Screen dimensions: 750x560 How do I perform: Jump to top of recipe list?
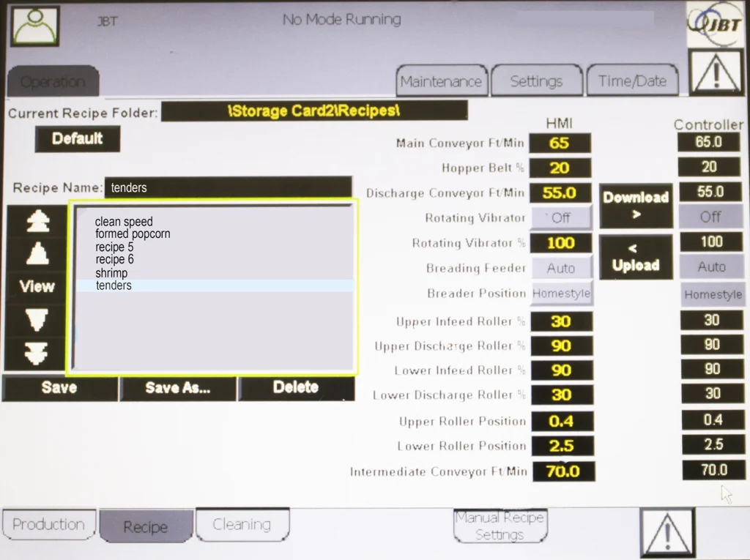(x=37, y=223)
